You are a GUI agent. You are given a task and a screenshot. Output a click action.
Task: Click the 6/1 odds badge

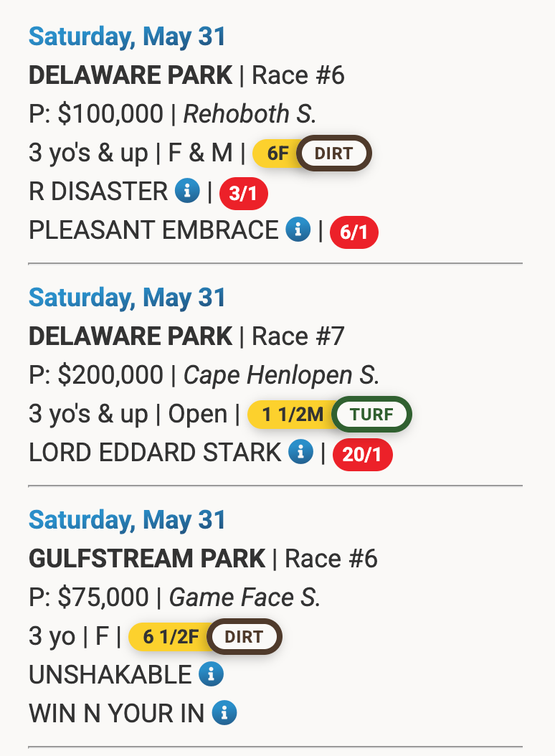pyautogui.click(x=354, y=232)
